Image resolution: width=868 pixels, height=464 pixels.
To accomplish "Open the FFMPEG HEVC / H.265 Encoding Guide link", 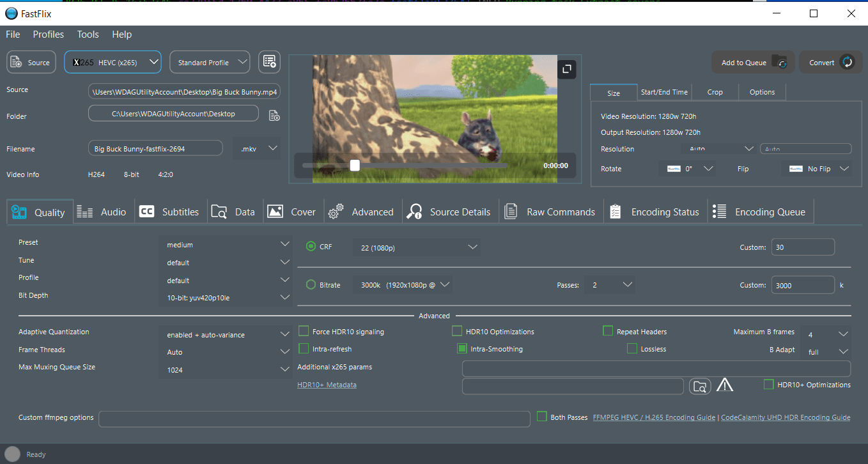I will pyautogui.click(x=654, y=417).
